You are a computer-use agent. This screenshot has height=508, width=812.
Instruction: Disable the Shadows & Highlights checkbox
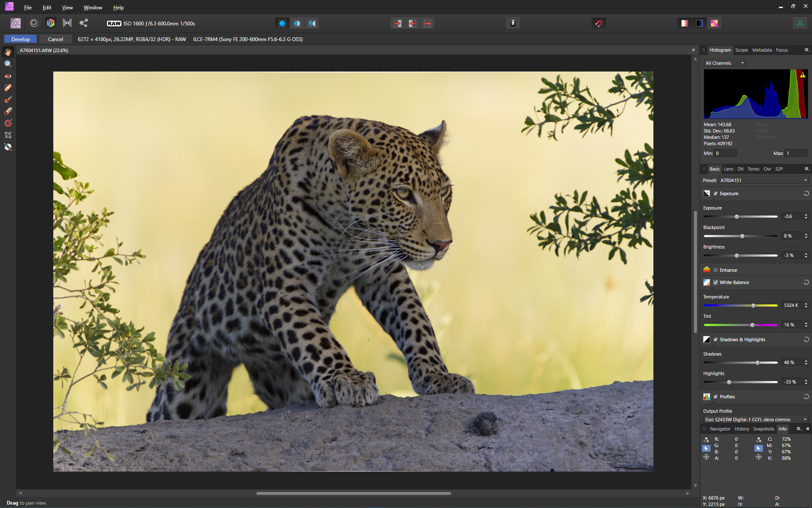coord(716,340)
